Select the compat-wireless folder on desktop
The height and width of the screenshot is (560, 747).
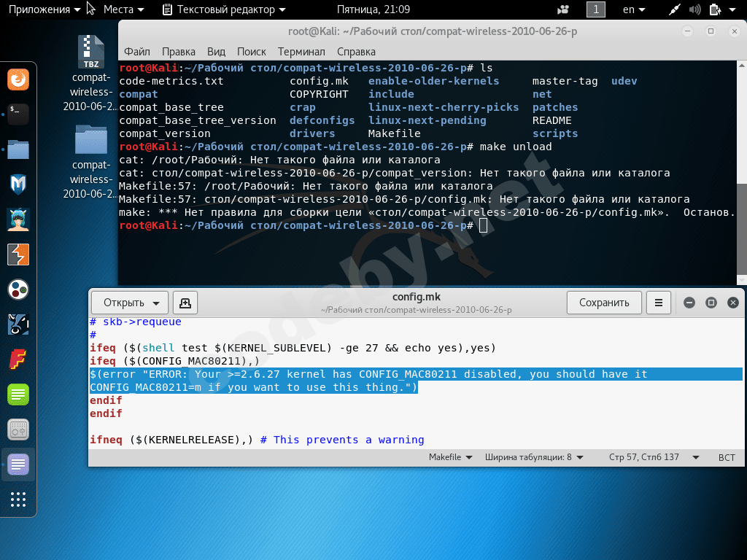90,162
